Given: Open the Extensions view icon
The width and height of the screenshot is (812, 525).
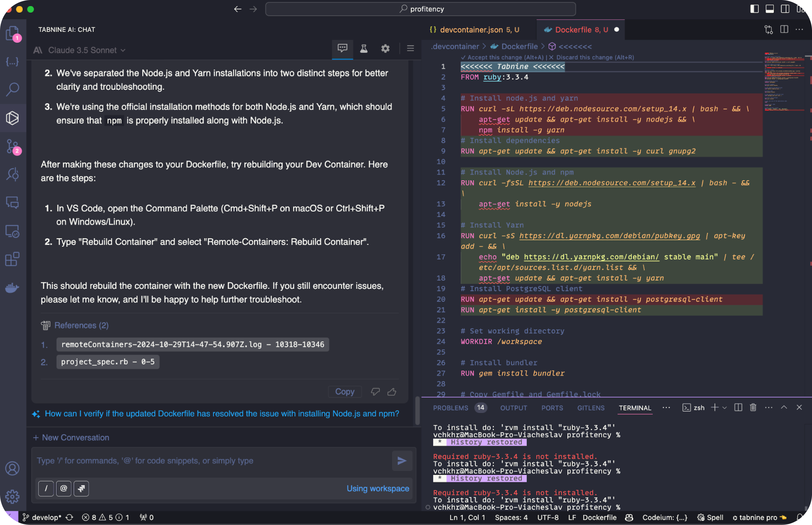Looking at the screenshot, I should coord(12,259).
